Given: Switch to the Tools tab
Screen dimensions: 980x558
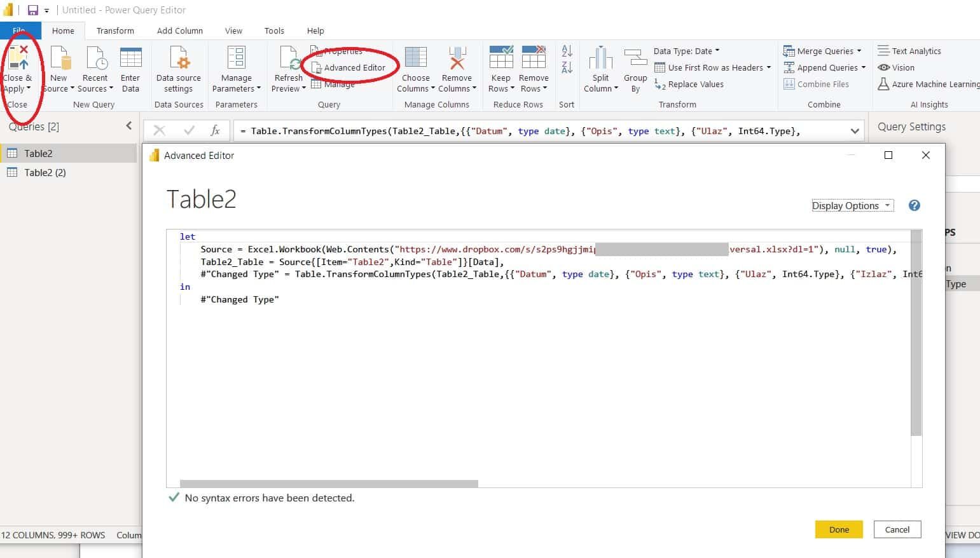Looking at the screenshot, I should (x=274, y=31).
